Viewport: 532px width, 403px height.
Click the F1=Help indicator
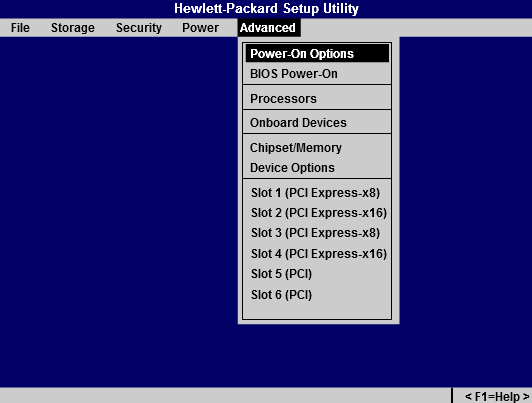[x=497, y=396]
